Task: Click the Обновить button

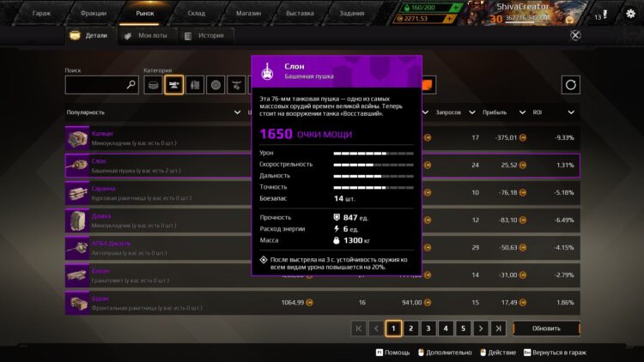Action: pyautogui.click(x=546, y=329)
